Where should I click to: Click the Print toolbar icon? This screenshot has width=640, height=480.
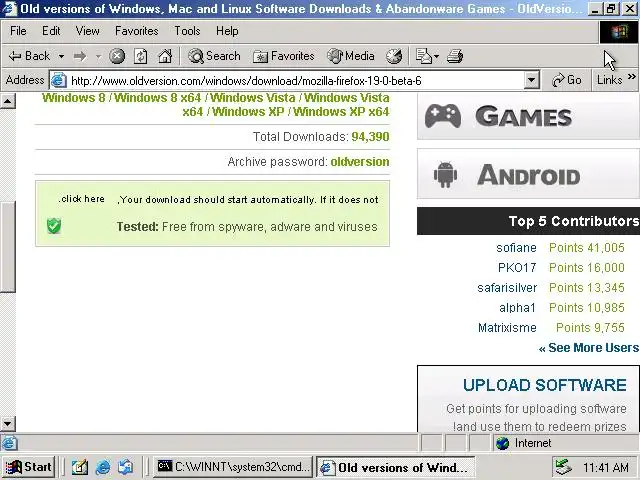pos(455,56)
